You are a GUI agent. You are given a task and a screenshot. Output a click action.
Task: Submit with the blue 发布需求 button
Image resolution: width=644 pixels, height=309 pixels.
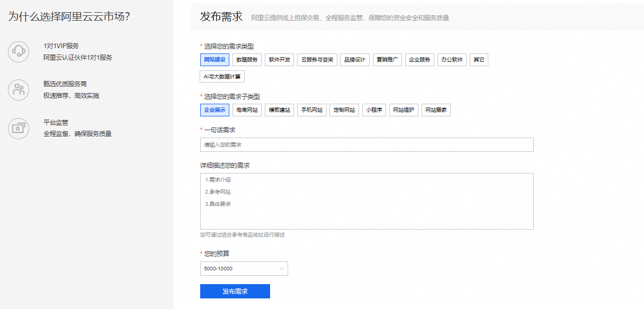pos(235,292)
